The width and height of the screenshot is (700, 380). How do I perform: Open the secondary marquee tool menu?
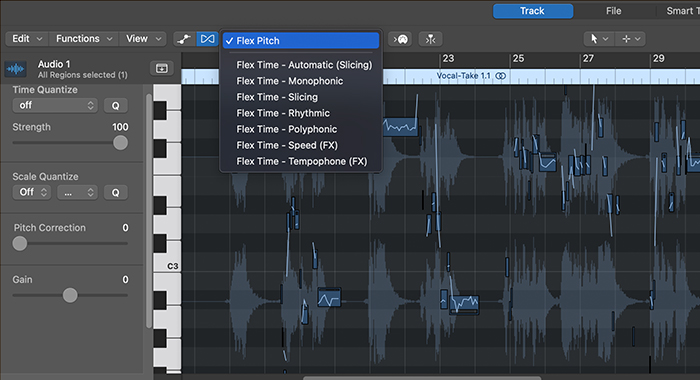631,39
